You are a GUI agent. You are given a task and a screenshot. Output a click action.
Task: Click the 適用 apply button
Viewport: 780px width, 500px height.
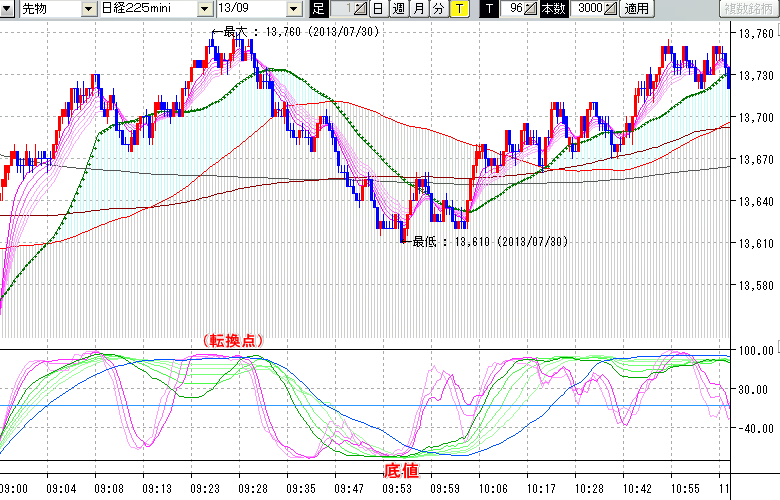[x=636, y=9]
